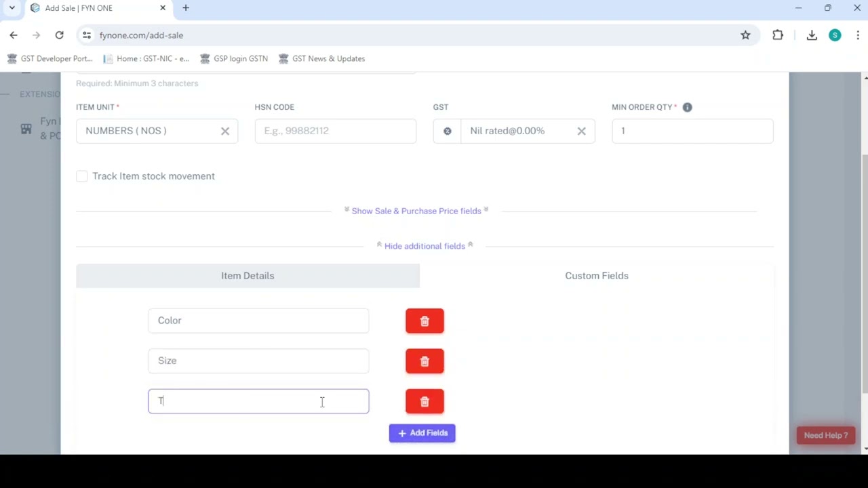Open the browser extensions puzzle icon

point(778,35)
